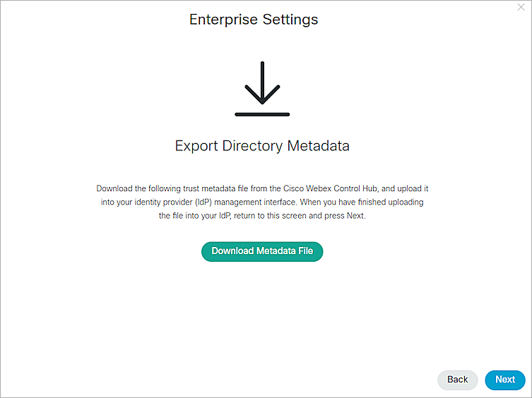The height and width of the screenshot is (398, 532).
Task: Click the word "Export" in the heading
Action: [x=196, y=146]
